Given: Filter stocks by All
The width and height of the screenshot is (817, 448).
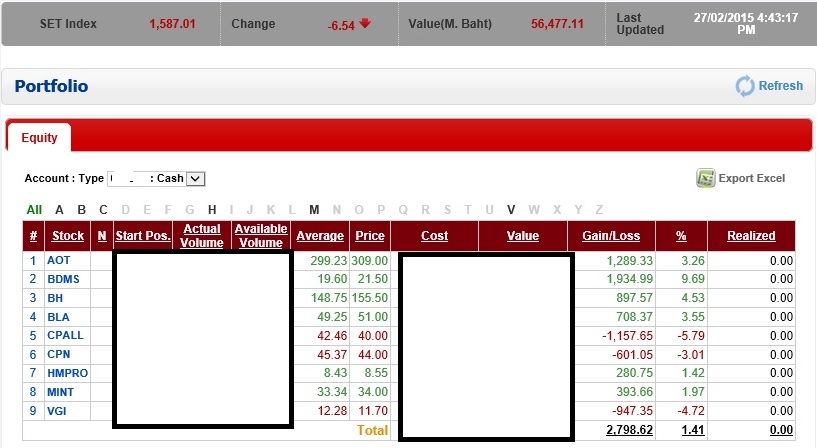Looking at the screenshot, I should (x=34, y=209).
